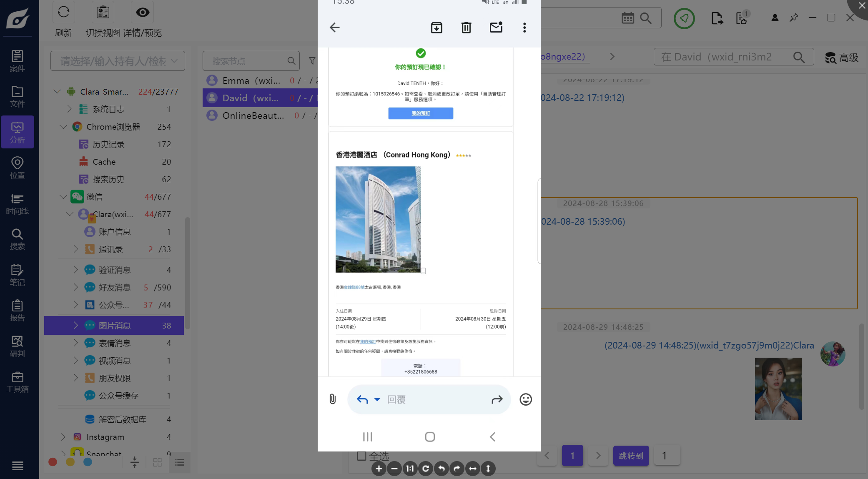Click the filter funnel icon
This screenshot has width=868, height=479.
pos(312,61)
